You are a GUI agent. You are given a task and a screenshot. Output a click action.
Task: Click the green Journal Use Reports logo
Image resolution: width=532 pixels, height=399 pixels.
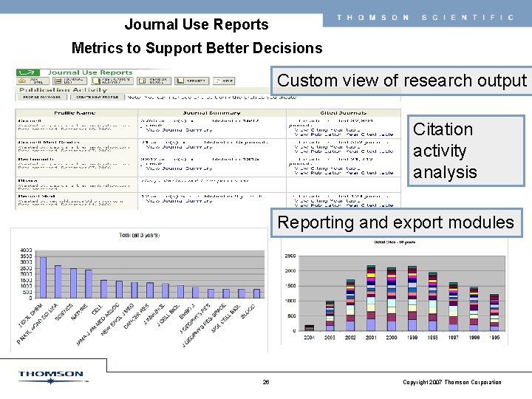pyautogui.click(x=28, y=72)
